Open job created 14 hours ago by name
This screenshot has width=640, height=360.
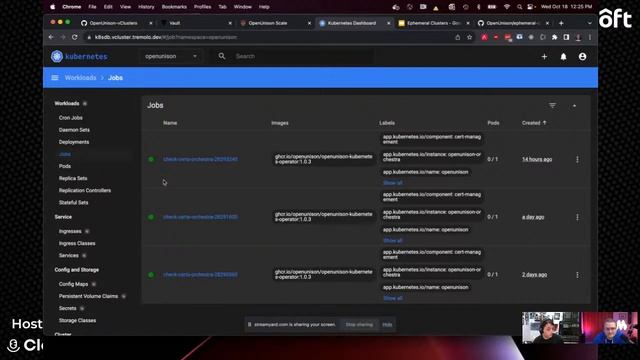click(x=200, y=159)
